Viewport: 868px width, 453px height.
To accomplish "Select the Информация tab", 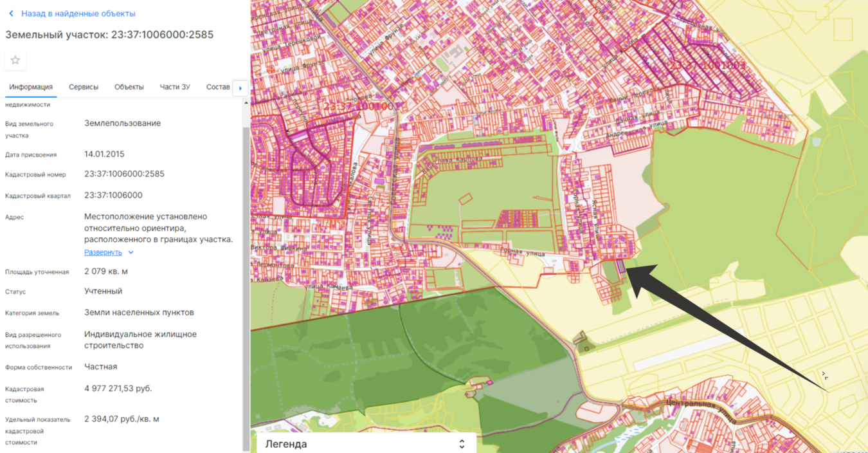I will 31,87.
